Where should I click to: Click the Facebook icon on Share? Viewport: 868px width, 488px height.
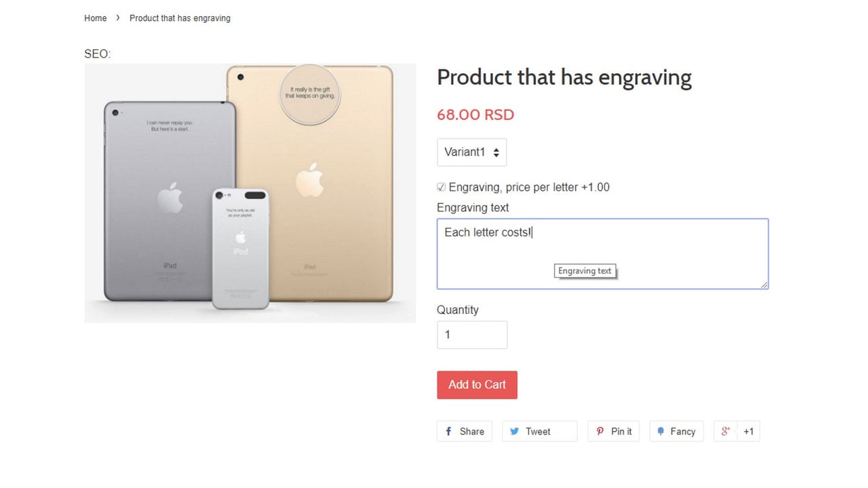(x=449, y=432)
